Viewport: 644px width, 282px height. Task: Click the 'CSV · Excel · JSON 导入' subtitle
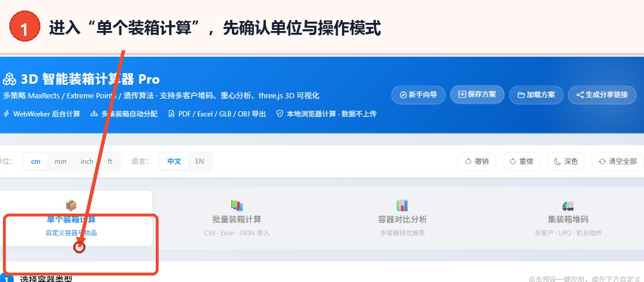tap(237, 233)
